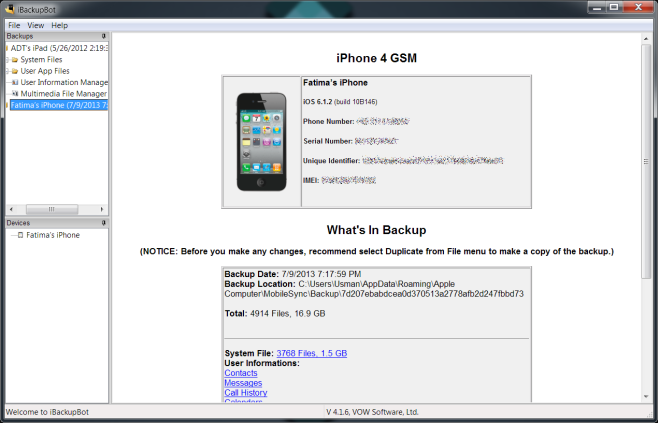
Task: Click Backups panel scroll right arrow
Action: click(102, 209)
